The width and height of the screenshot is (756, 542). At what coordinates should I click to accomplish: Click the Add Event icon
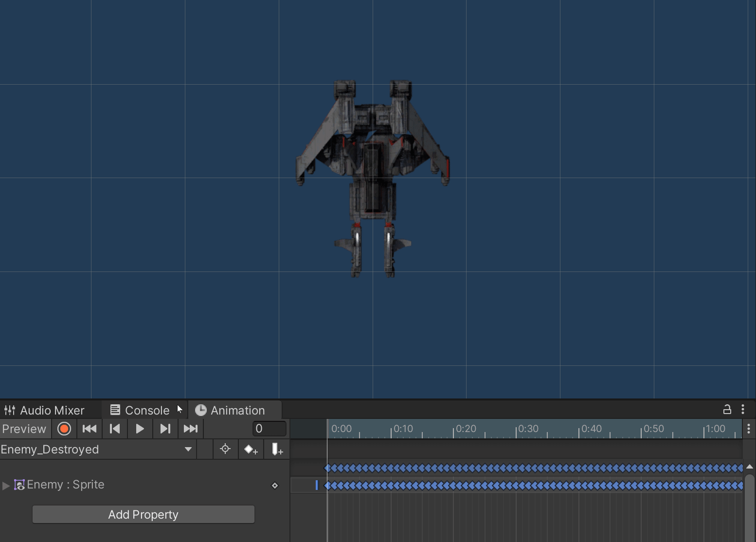pos(277,449)
